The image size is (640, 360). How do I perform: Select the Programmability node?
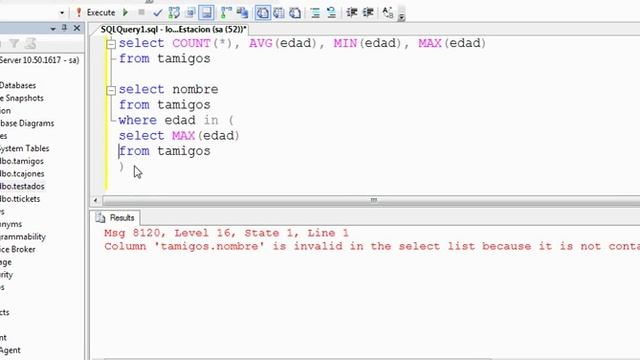coord(23,237)
